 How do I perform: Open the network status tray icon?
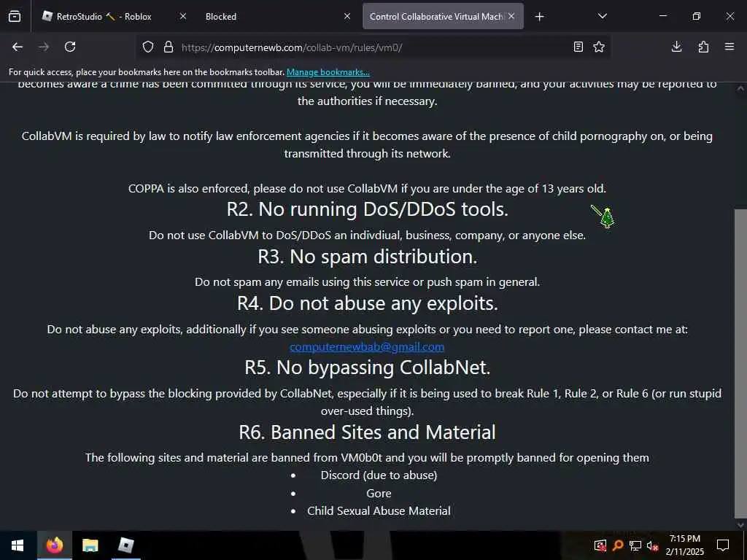(x=635, y=545)
